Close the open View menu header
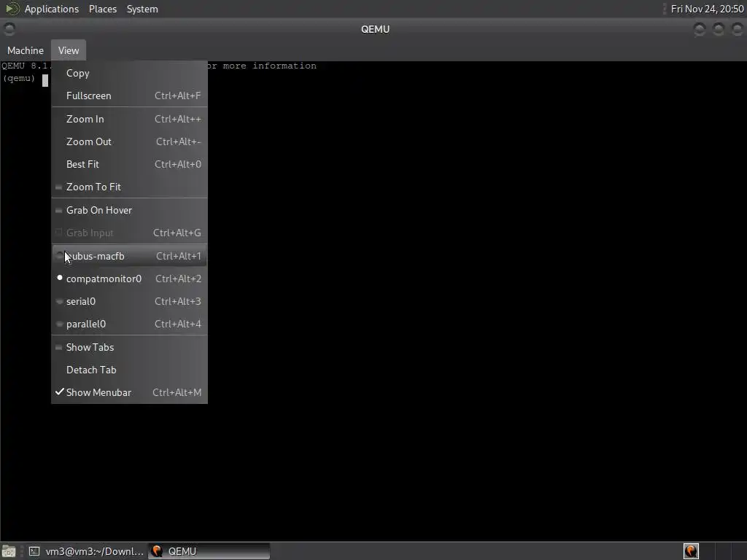747x560 pixels. [x=69, y=50]
